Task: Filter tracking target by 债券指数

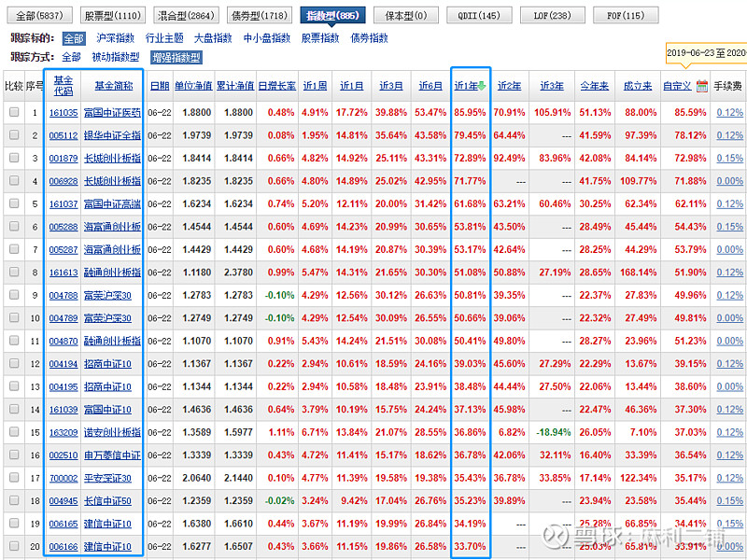Action: 369,38
